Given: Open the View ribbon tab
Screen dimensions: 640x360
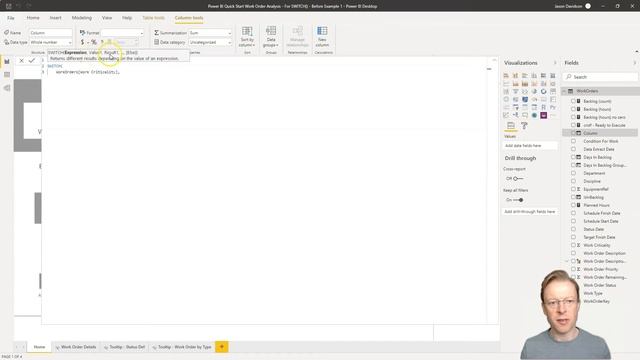Looking at the screenshot, I should 107,18.
